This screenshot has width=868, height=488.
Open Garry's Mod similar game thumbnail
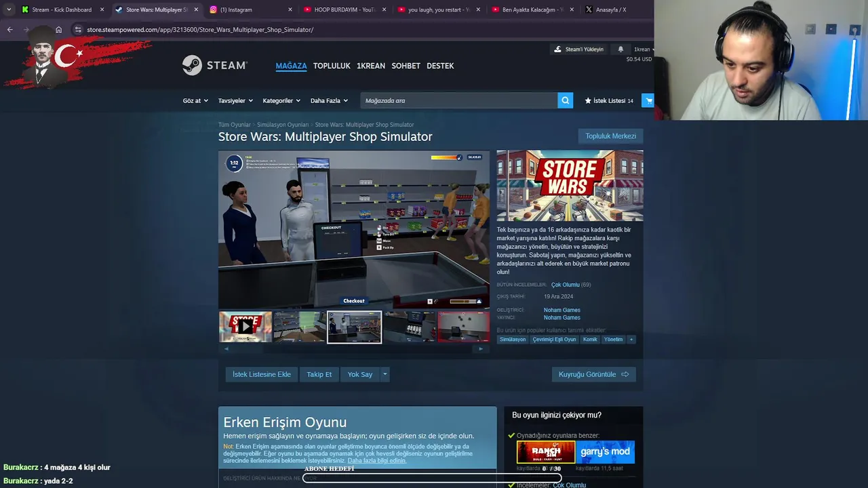coord(606,452)
